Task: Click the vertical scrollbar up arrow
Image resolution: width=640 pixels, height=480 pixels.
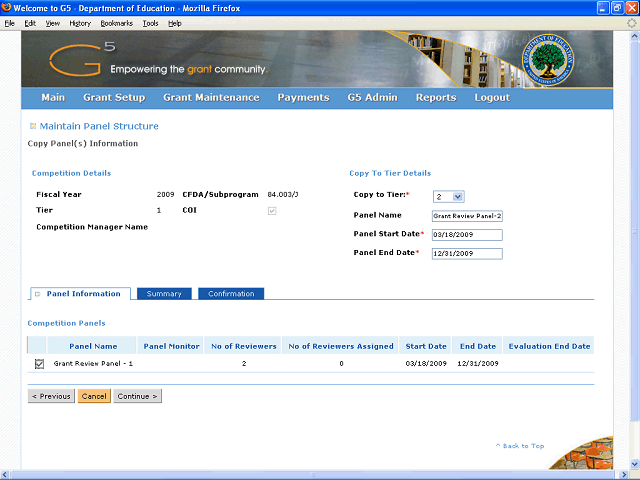Action: 634,36
